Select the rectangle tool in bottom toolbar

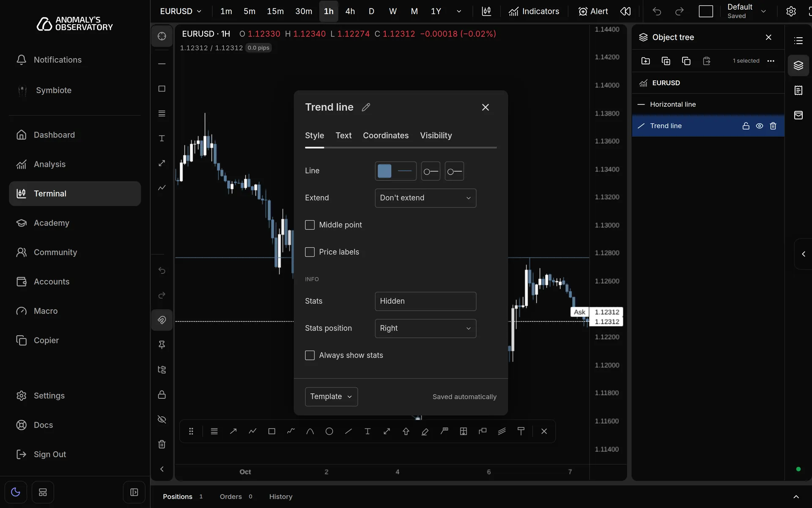click(272, 431)
